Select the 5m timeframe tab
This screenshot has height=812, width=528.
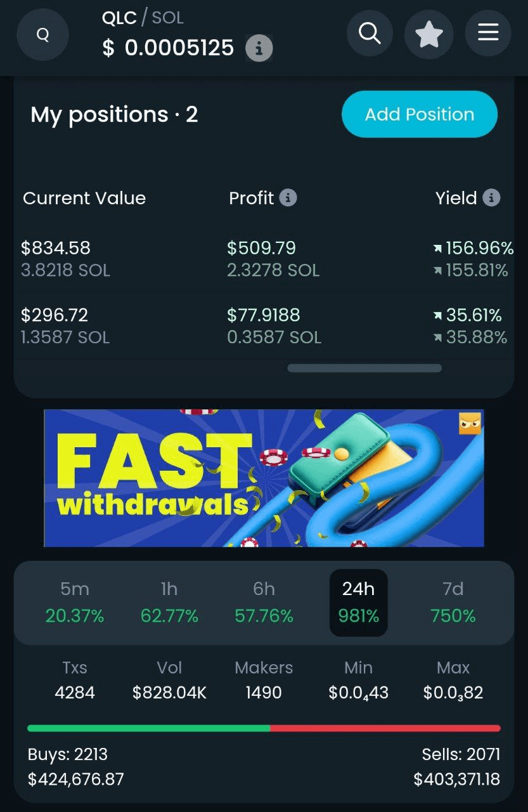75,603
